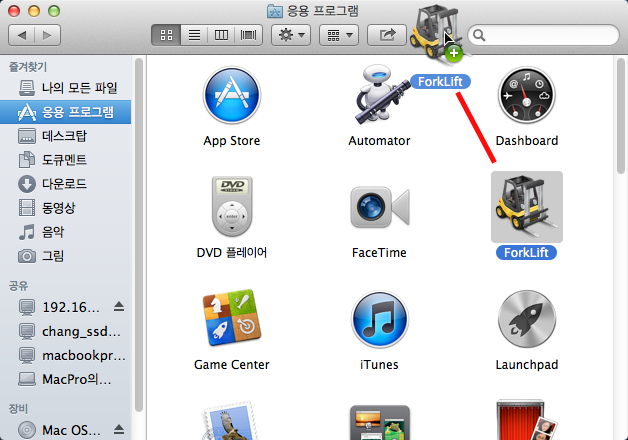This screenshot has width=628, height=440.
Task: Open 그림 in sidebar
Action: pyautogui.click(x=65, y=256)
